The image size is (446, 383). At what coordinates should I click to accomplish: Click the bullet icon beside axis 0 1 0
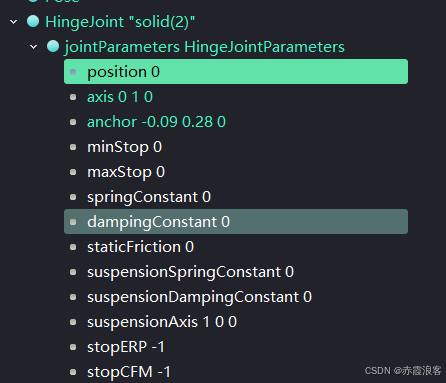(x=73, y=97)
